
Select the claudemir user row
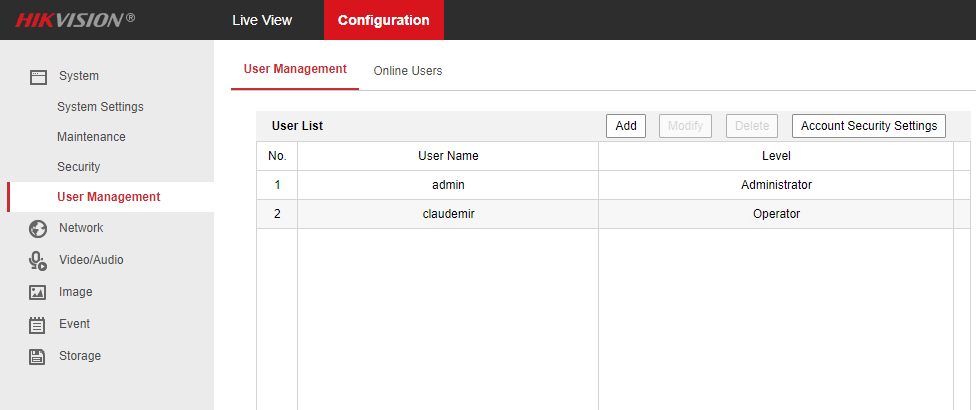[x=447, y=214]
